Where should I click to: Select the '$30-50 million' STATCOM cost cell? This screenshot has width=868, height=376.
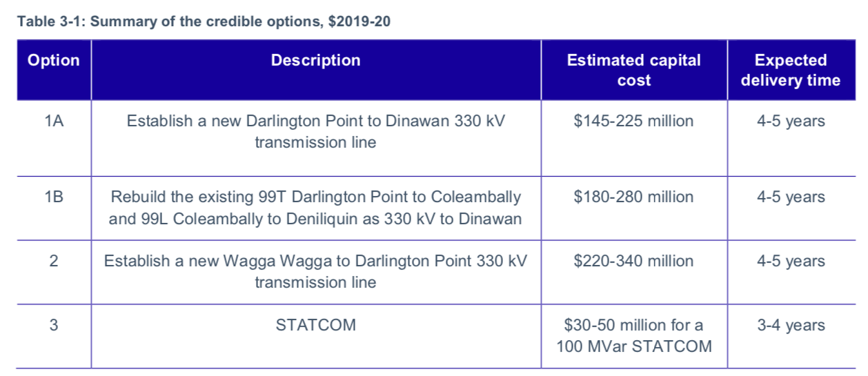coord(633,336)
